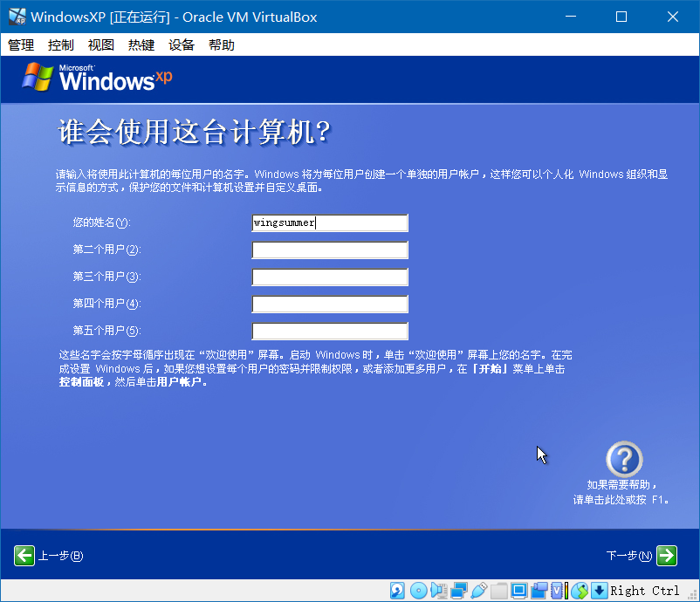The height and width of the screenshot is (602, 700).
Task: Click the display settings status icon
Action: (519, 591)
